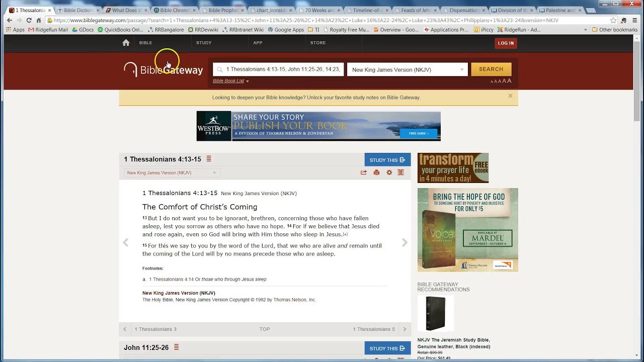644x362 pixels.
Task: Open the QuickBooks Onl bookmark
Action: (x=120, y=30)
